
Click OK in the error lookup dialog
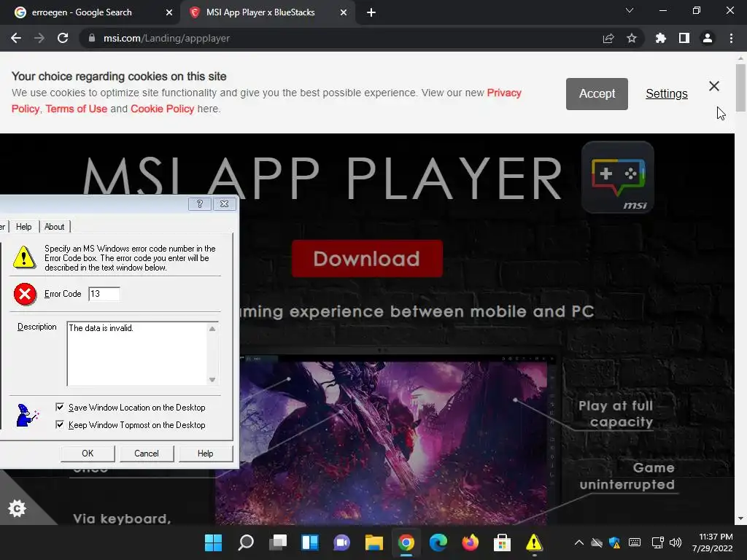point(88,454)
